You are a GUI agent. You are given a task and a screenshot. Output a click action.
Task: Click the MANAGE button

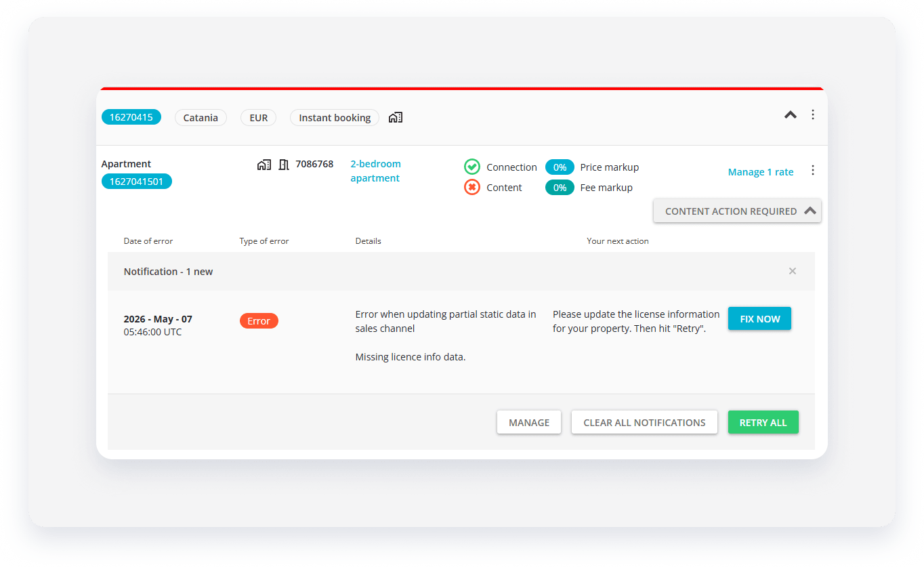coord(529,422)
